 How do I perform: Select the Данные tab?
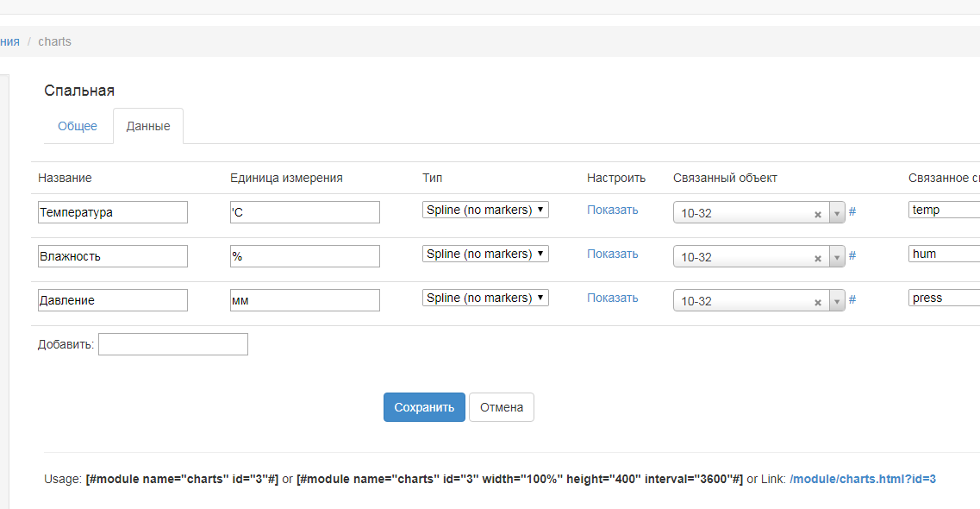click(148, 126)
